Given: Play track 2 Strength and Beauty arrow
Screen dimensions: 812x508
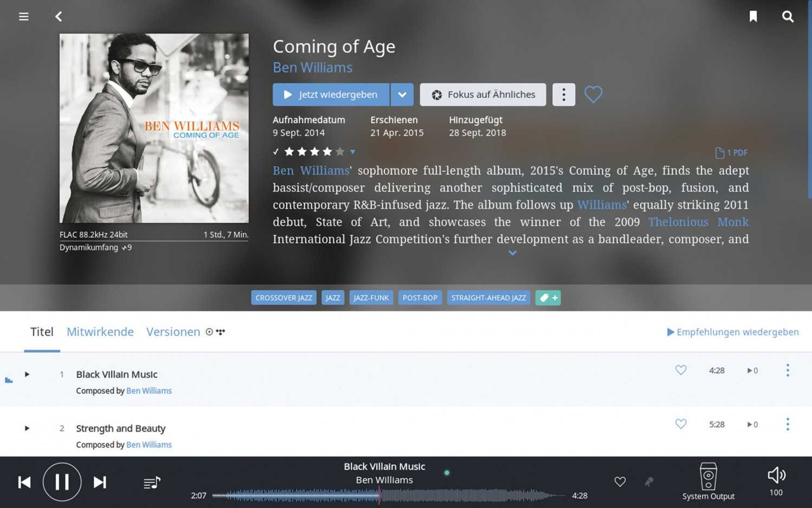Looking at the screenshot, I should (x=27, y=428).
